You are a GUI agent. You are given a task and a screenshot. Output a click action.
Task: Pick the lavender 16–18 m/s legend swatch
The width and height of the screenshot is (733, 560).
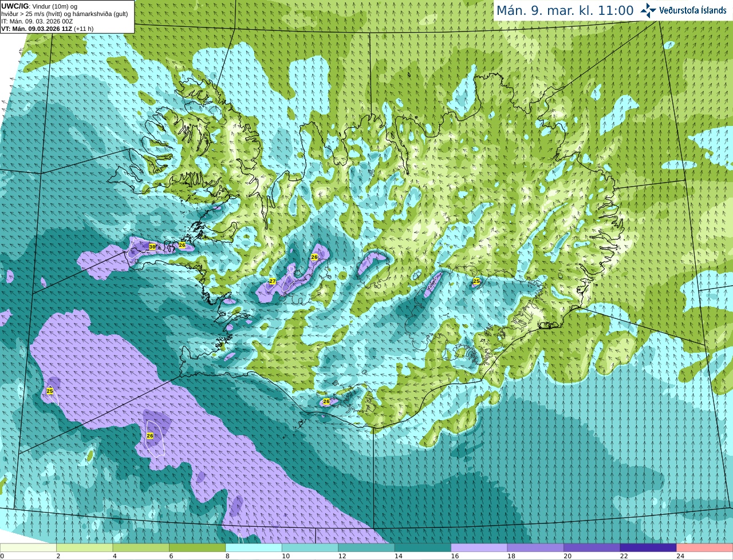pyautogui.click(x=479, y=548)
